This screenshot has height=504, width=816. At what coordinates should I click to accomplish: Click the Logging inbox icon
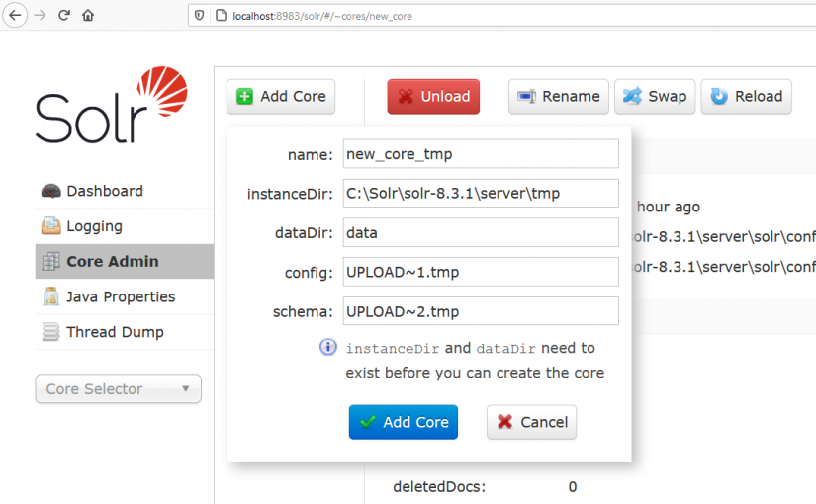pyautogui.click(x=50, y=225)
